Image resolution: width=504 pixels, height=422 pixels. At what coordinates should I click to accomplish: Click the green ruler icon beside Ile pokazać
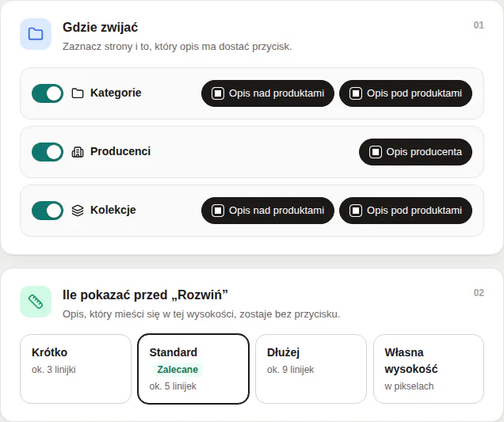click(36, 302)
